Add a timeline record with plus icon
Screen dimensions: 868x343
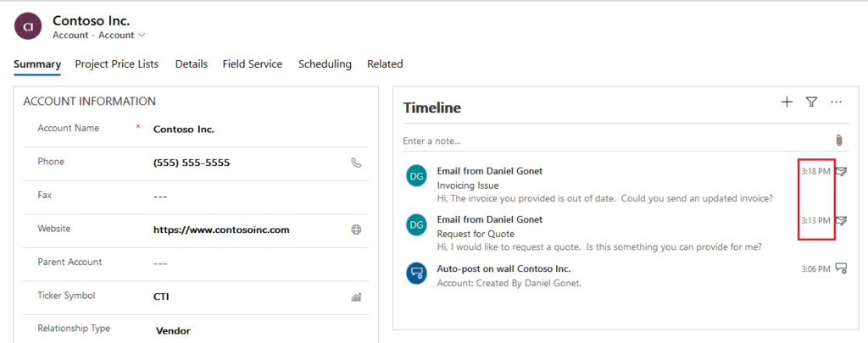[787, 102]
